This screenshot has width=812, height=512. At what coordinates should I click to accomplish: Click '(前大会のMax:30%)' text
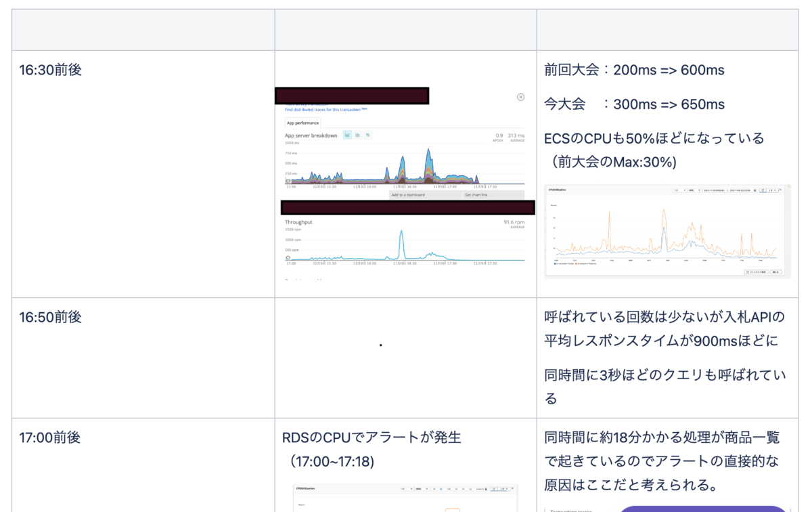click(614, 163)
